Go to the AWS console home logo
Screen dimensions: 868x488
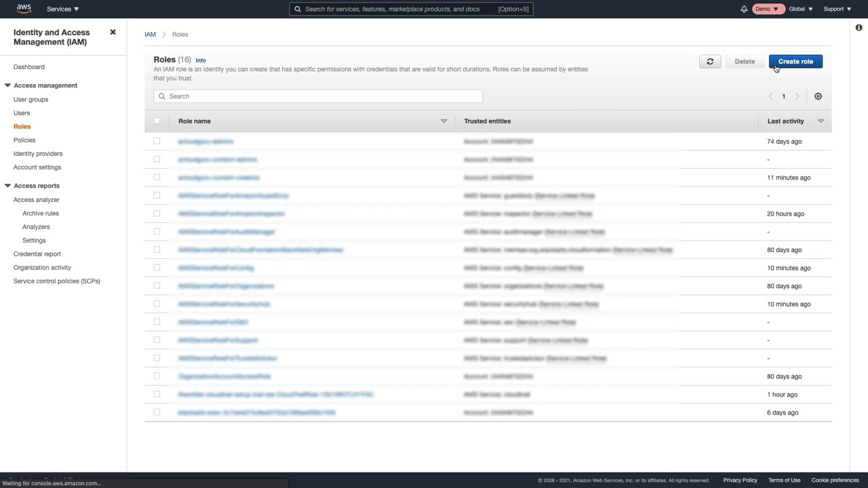coord(24,9)
